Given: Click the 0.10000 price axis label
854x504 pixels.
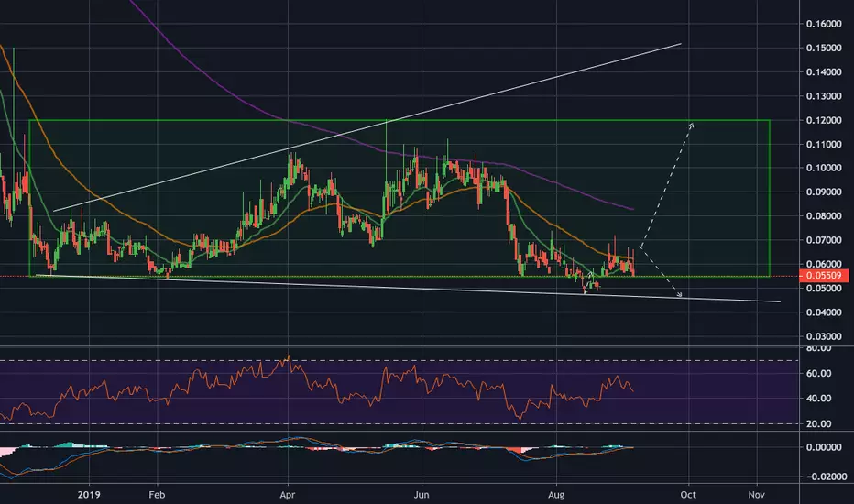Looking at the screenshot, I should coord(824,168).
